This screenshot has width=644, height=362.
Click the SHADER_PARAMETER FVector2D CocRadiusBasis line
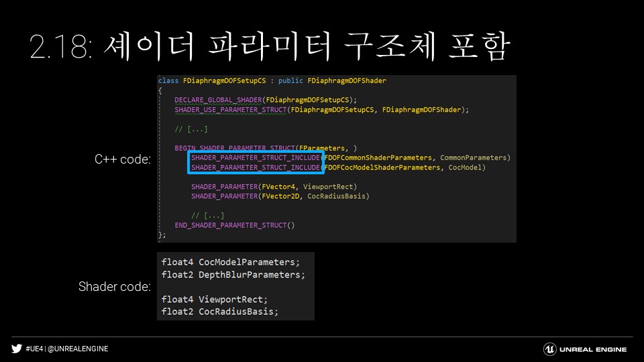click(280, 196)
